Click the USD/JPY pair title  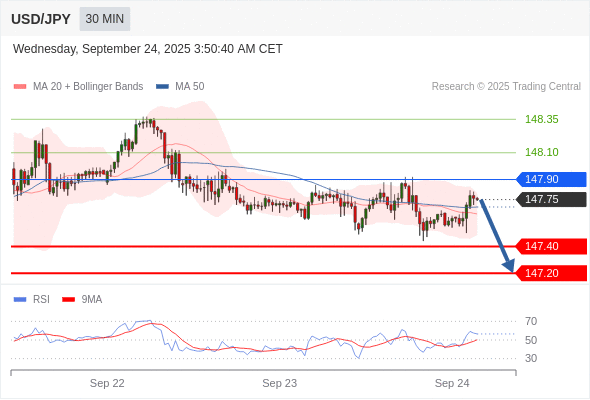coord(41,19)
